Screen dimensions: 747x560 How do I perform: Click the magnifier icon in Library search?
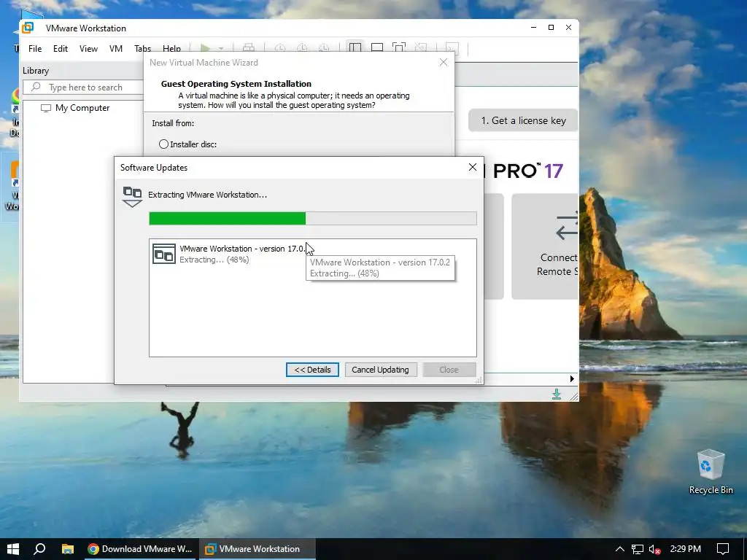coord(36,87)
